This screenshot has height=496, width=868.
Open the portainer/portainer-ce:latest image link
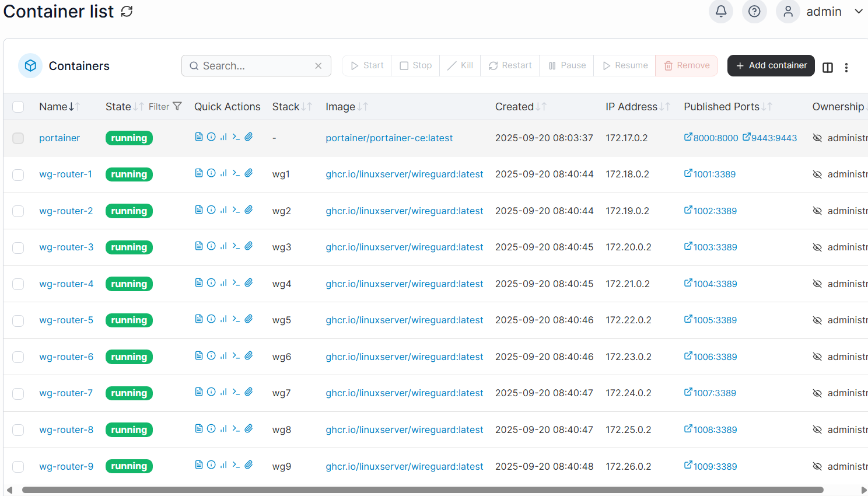pyautogui.click(x=389, y=138)
